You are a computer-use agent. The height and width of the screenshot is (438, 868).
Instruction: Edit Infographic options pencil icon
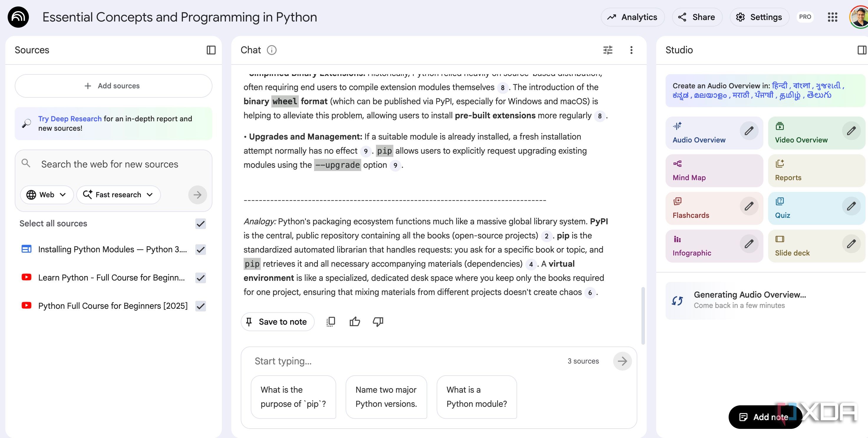coord(749,244)
